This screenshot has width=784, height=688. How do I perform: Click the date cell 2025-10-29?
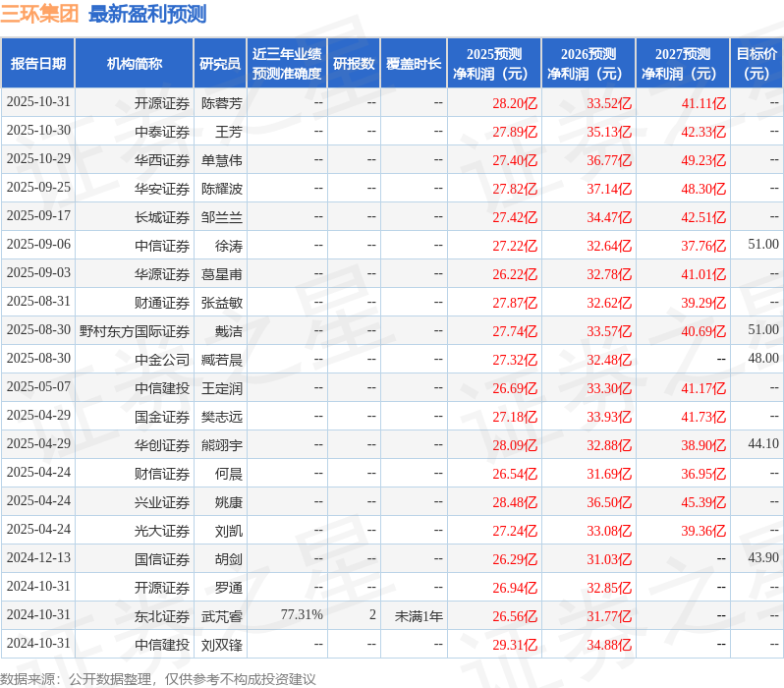(38, 159)
